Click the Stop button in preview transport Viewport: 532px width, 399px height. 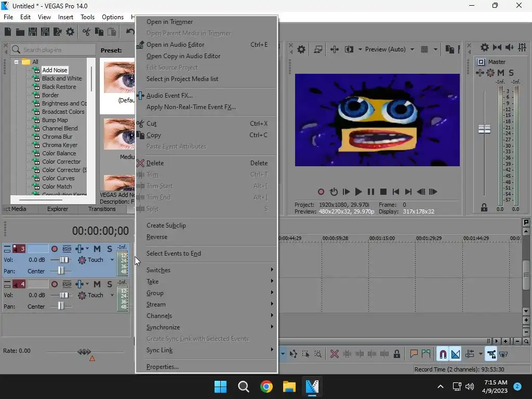coord(383,192)
